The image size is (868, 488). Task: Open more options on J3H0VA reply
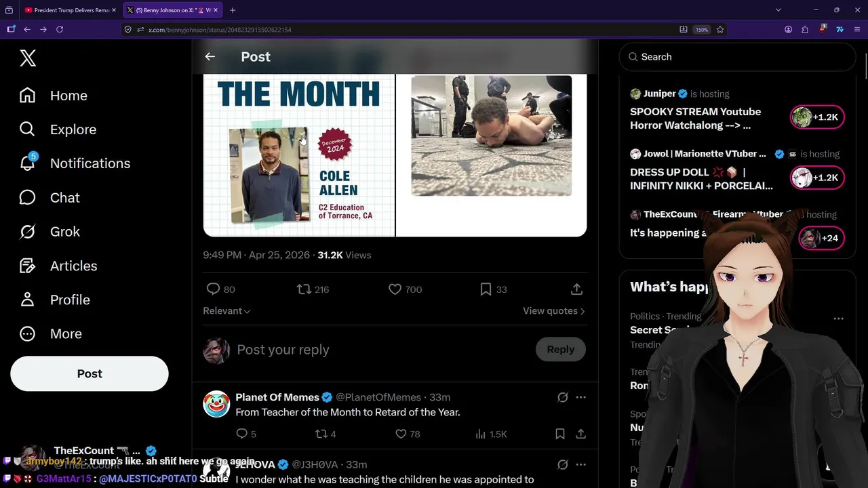point(580,465)
